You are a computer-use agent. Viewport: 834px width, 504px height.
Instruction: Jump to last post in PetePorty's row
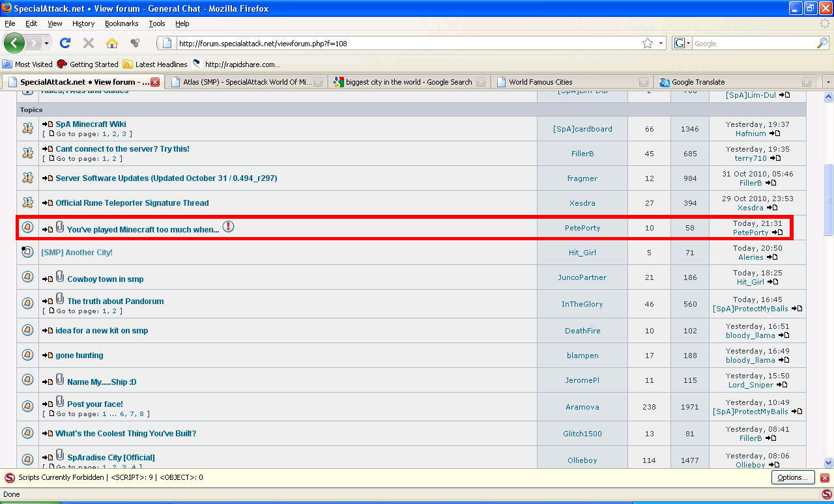777,232
